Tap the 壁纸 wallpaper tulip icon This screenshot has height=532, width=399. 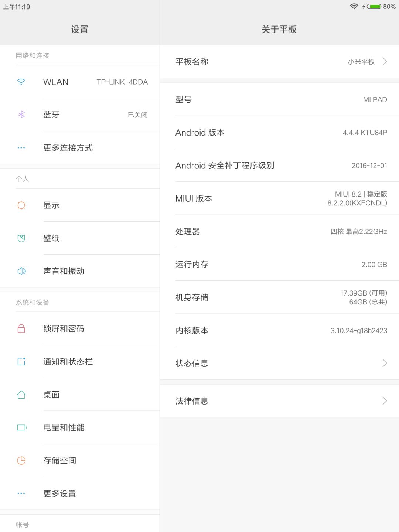tap(21, 238)
